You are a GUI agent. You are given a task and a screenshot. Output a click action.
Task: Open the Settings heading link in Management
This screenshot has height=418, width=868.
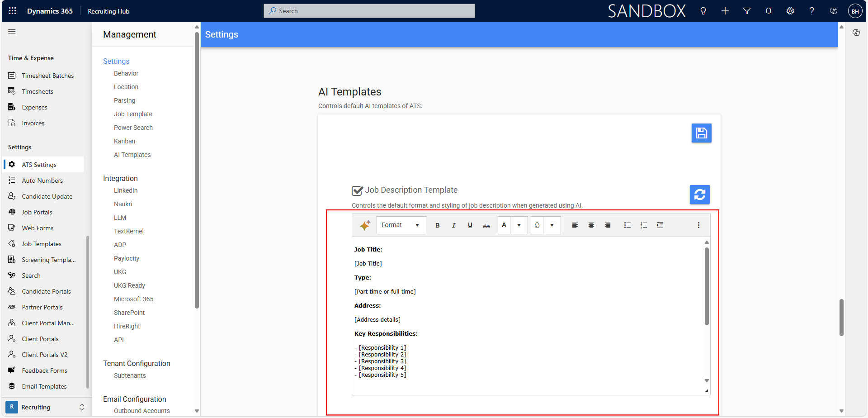[116, 61]
